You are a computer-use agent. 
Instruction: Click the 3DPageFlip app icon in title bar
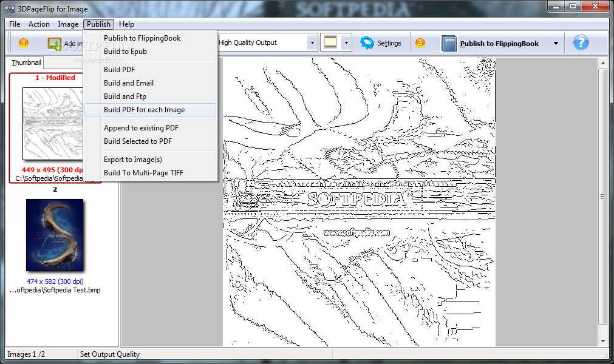coord(9,8)
